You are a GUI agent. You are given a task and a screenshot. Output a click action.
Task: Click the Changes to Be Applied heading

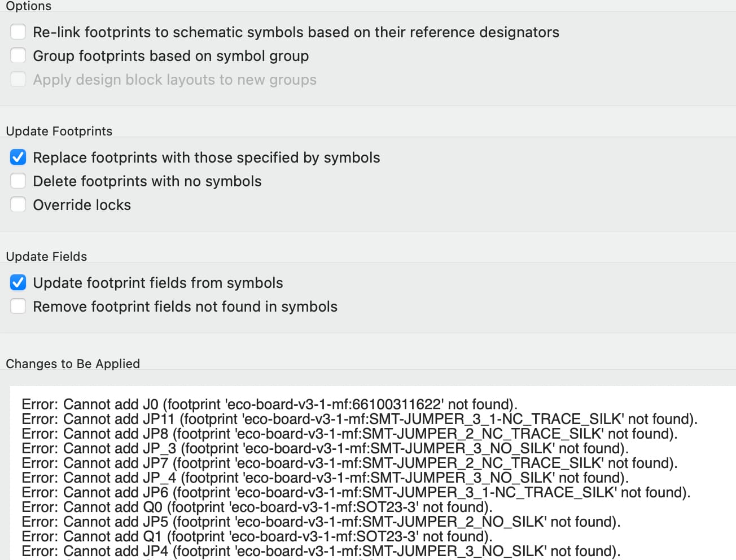tap(73, 364)
